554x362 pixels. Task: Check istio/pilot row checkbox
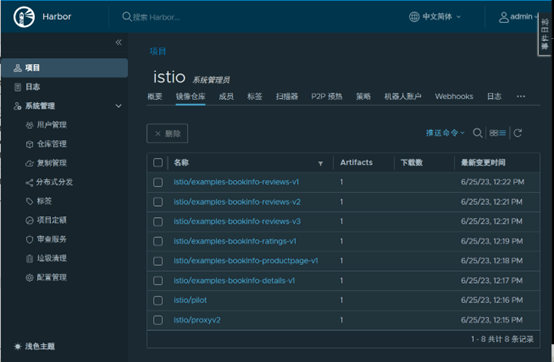[158, 301]
